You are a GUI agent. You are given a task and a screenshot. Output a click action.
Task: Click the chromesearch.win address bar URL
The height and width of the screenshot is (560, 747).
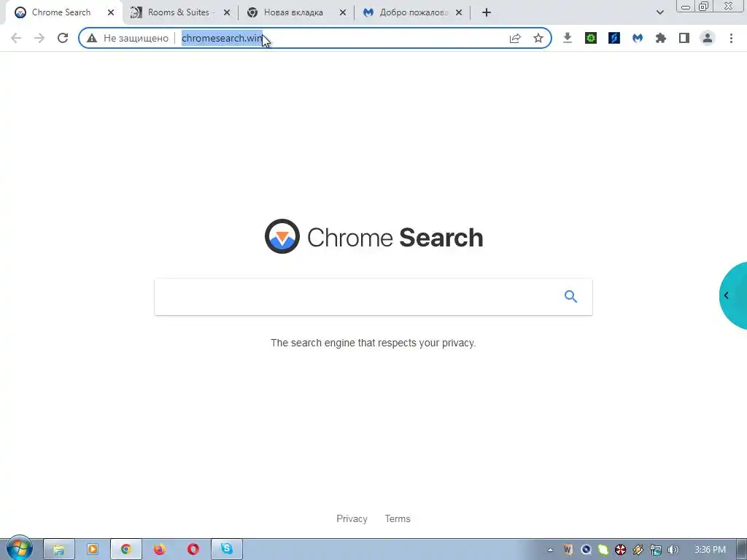[x=222, y=38]
